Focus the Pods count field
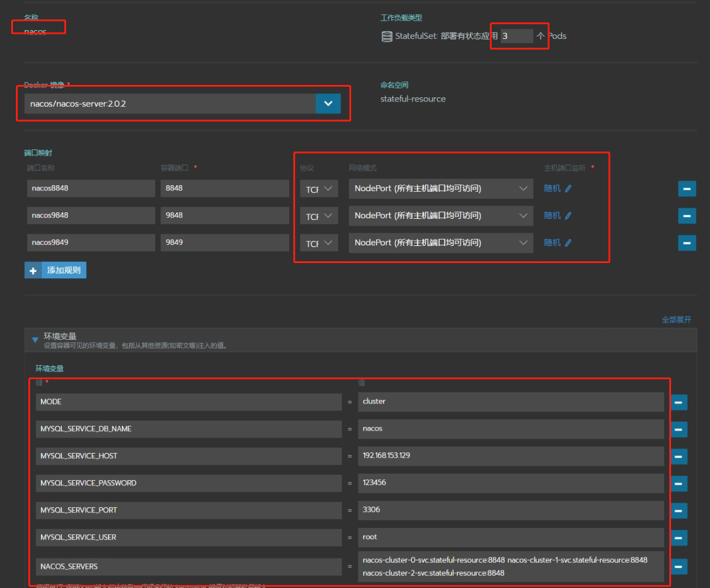Screen dimensions: 710x588 click(x=517, y=36)
